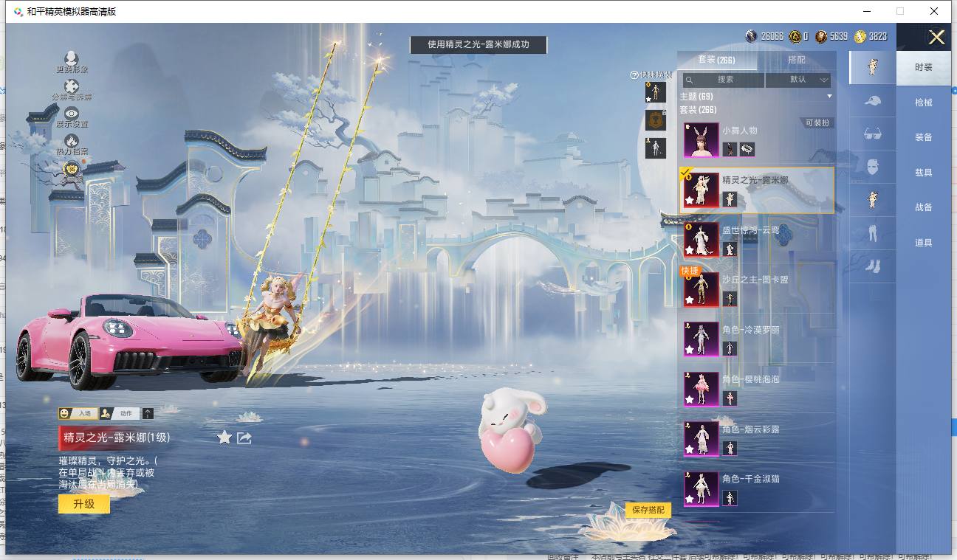
Task: Select the 角色-烟云彩露 outfit thumbnail
Action: (701, 439)
